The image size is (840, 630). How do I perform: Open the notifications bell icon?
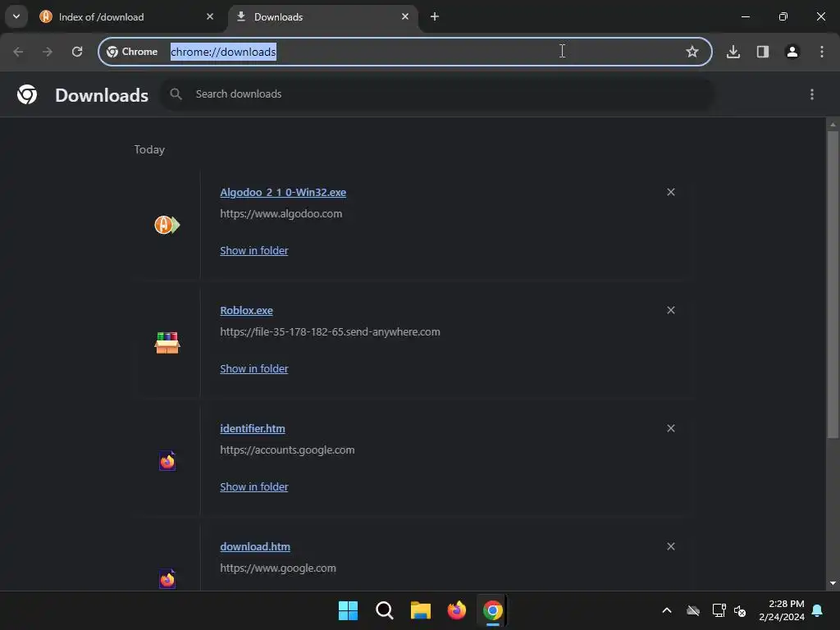(x=818, y=610)
